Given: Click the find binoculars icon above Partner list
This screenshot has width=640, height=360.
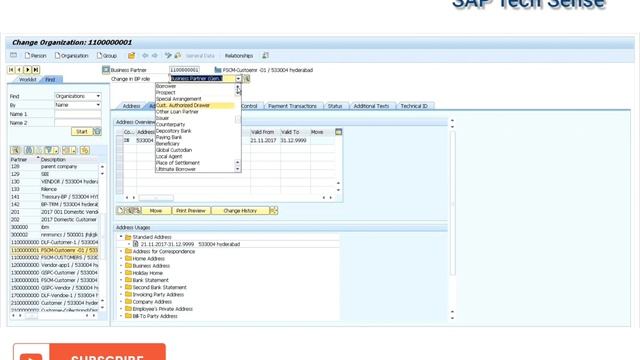Looking at the screenshot, I should click(29, 150).
